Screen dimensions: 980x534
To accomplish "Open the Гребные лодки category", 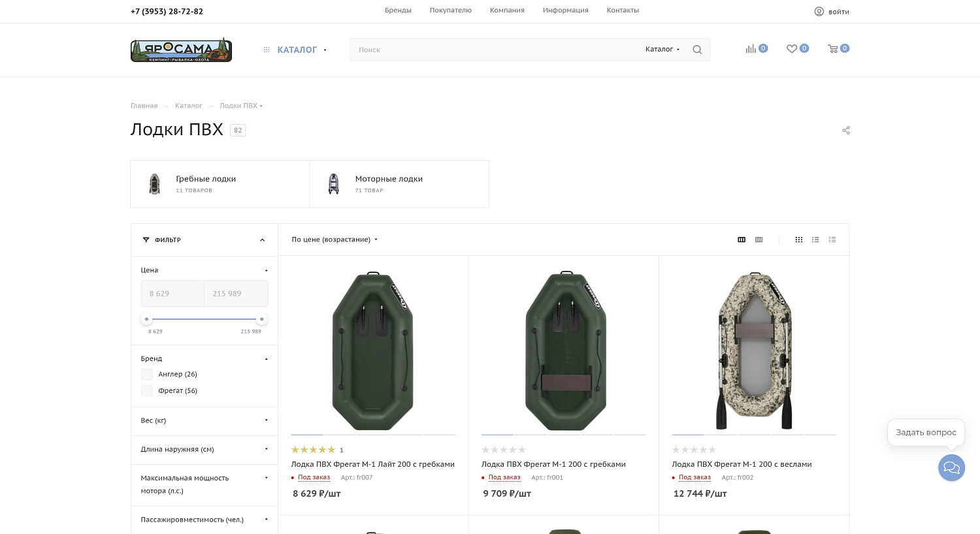I will tap(206, 179).
